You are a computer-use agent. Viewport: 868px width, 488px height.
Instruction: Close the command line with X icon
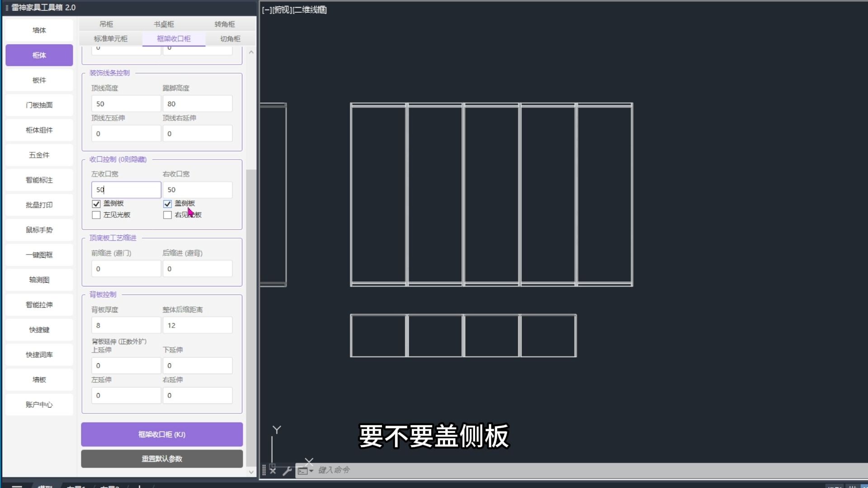pyautogui.click(x=273, y=470)
